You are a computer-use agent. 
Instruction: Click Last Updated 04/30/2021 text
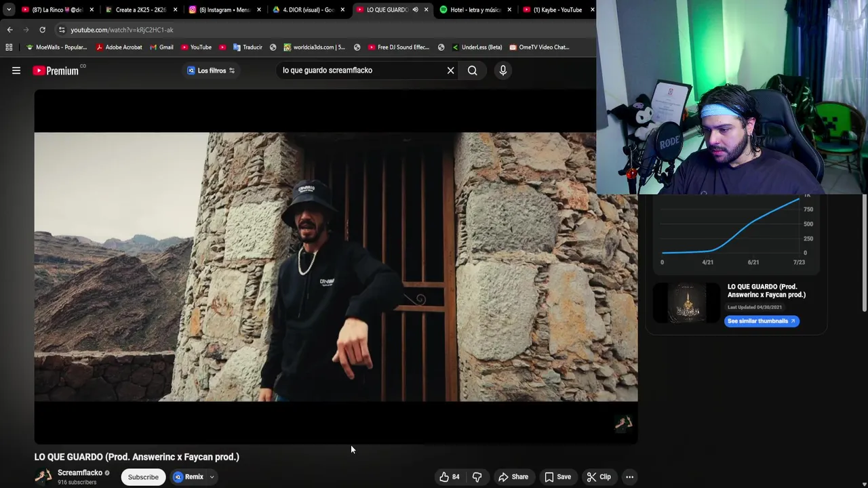click(x=755, y=308)
